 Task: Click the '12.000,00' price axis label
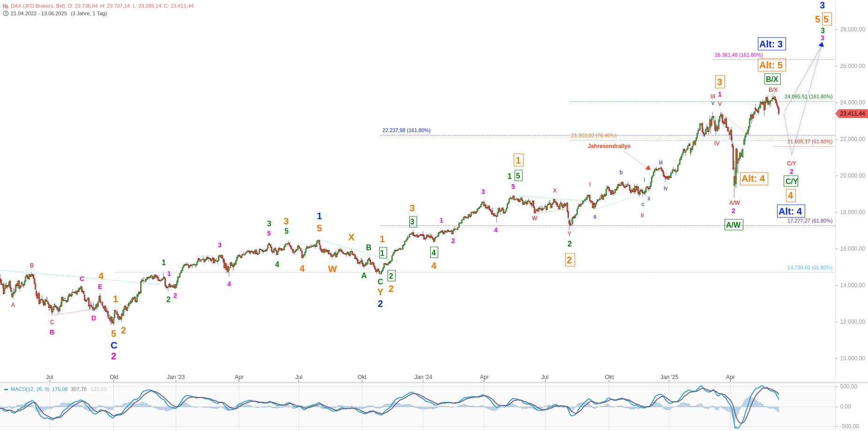(x=853, y=322)
